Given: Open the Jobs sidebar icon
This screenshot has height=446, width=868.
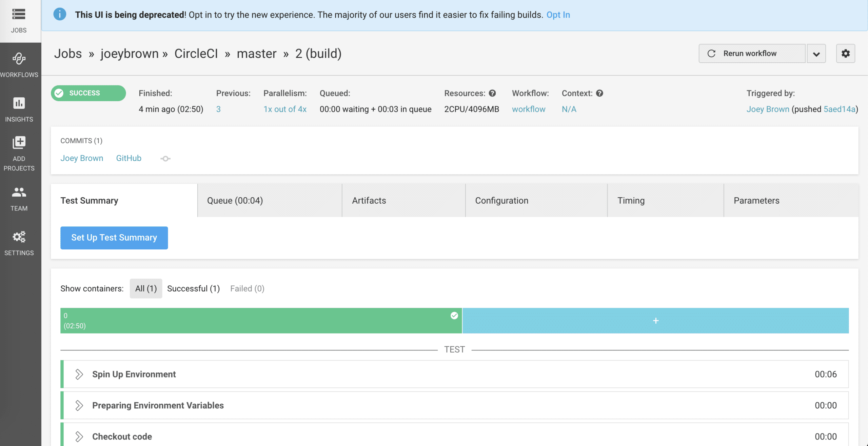Looking at the screenshot, I should 19,14.
